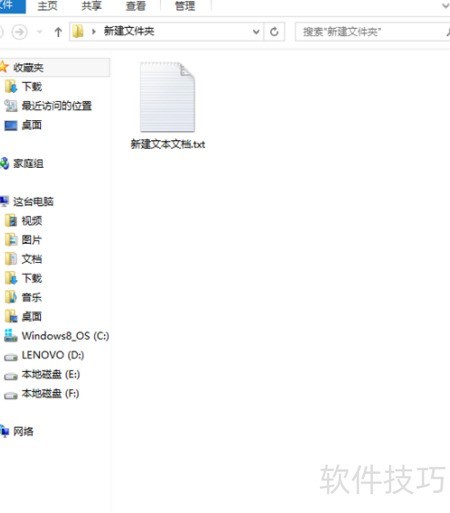Image resolution: width=450 pixels, height=513 pixels.
Task: Click the folder path chevron before 新建文件夹
Action: click(x=94, y=32)
